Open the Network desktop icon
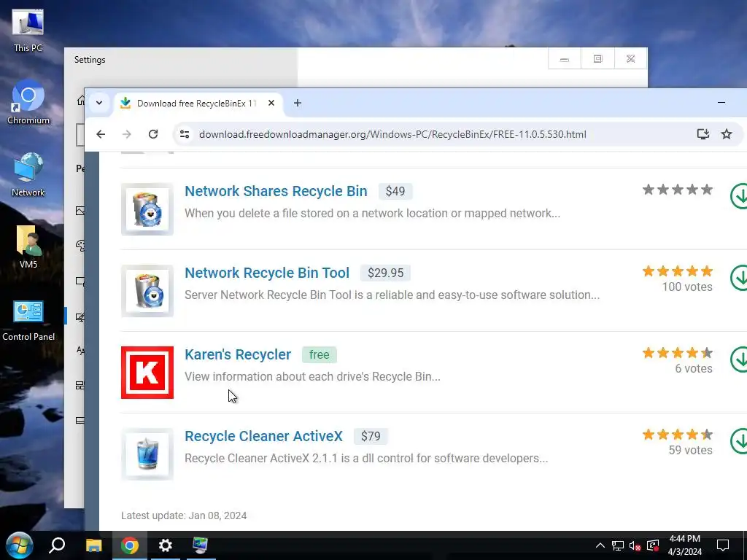Viewport: 747px width, 560px height. [28, 174]
